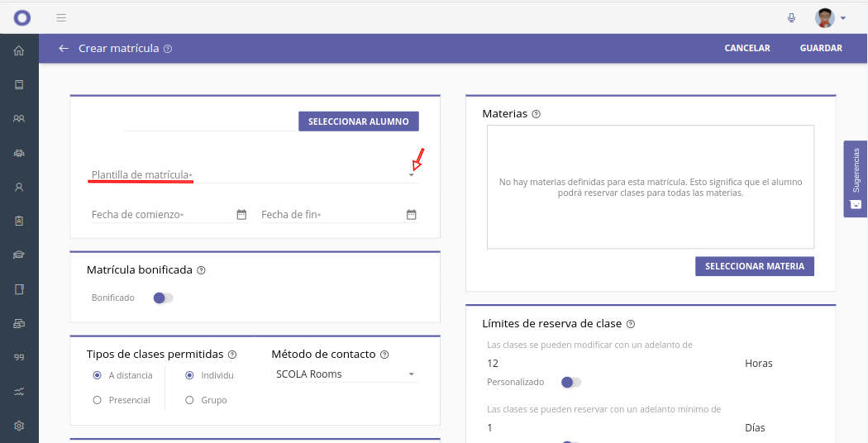Open the SCOLA Rooms contact method dropdown

pos(347,374)
